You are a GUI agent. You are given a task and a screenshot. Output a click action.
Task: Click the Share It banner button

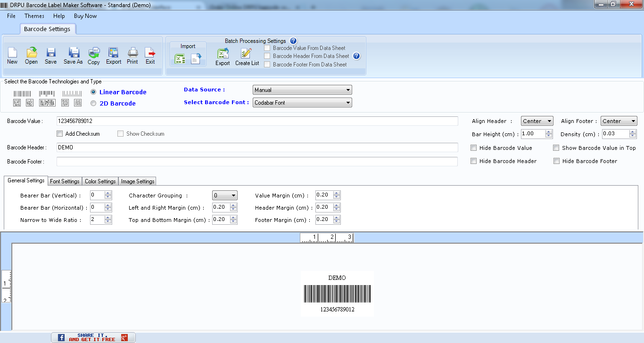(93, 337)
